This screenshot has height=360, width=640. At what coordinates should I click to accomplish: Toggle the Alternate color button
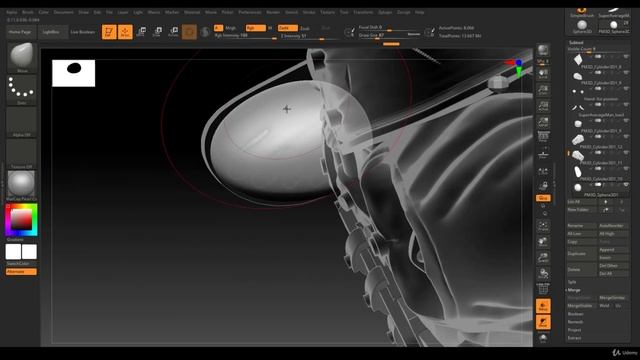(x=21, y=271)
